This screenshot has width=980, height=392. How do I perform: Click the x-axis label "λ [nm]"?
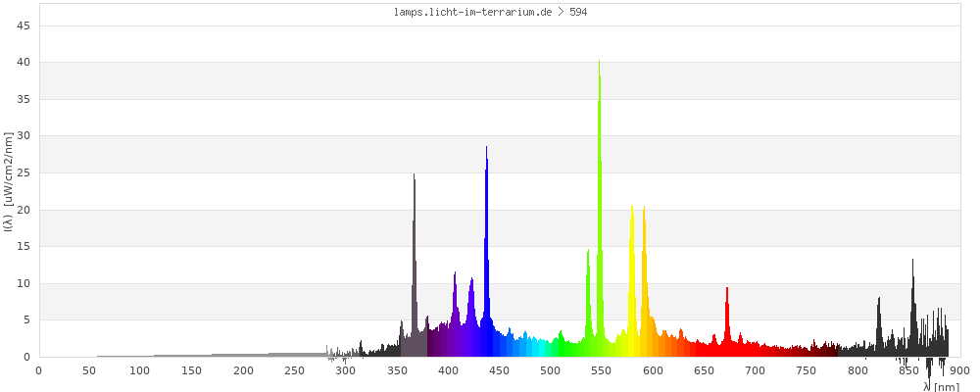941,387
